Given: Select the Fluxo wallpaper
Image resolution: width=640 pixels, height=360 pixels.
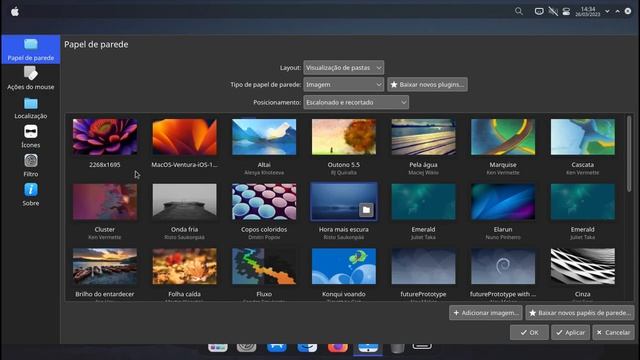Looking at the screenshot, I should point(264,266).
